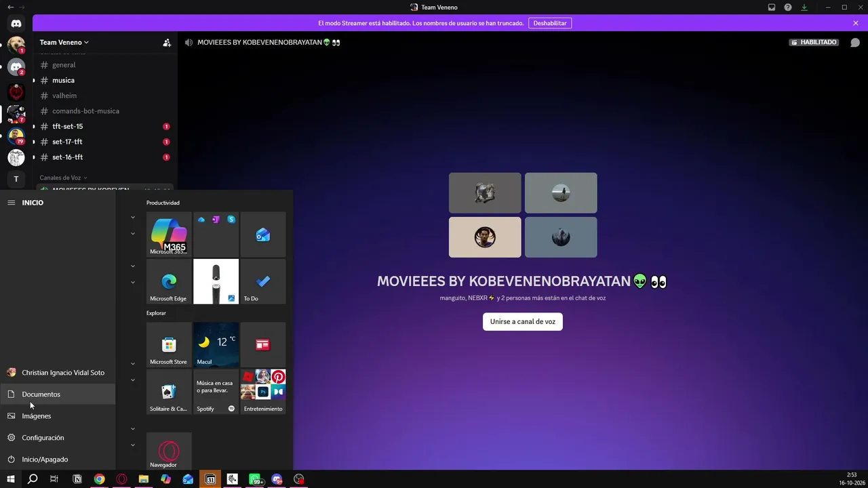
Task: Open the Macul weather tile
Action: click(216, 345)
